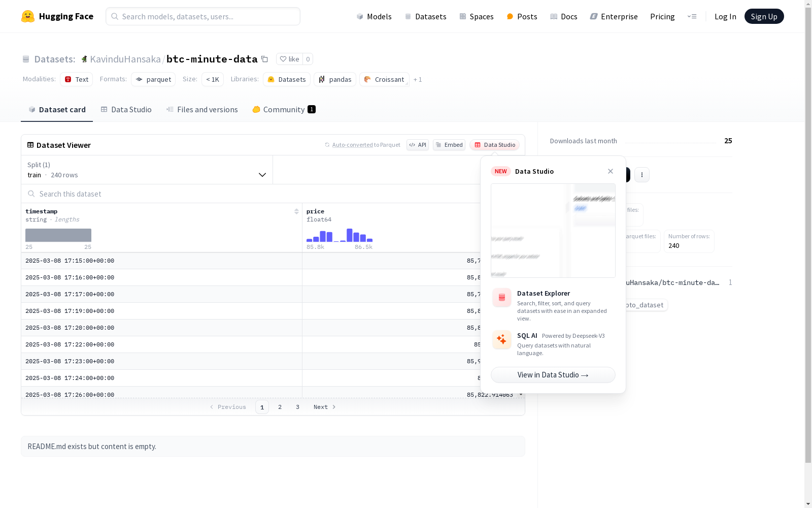The image size is (812, 508).
Task: Open Docs from the top navigation
Action: click(564, 16)
